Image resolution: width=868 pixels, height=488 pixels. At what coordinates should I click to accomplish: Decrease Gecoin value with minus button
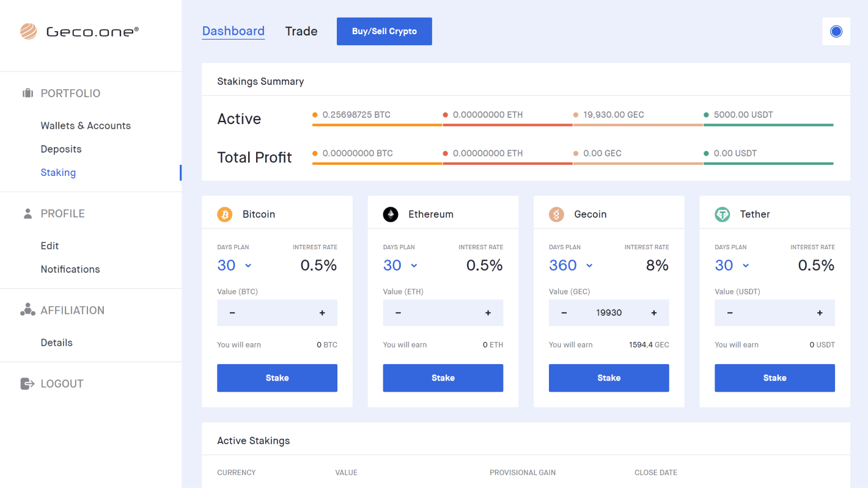point(564,313)
